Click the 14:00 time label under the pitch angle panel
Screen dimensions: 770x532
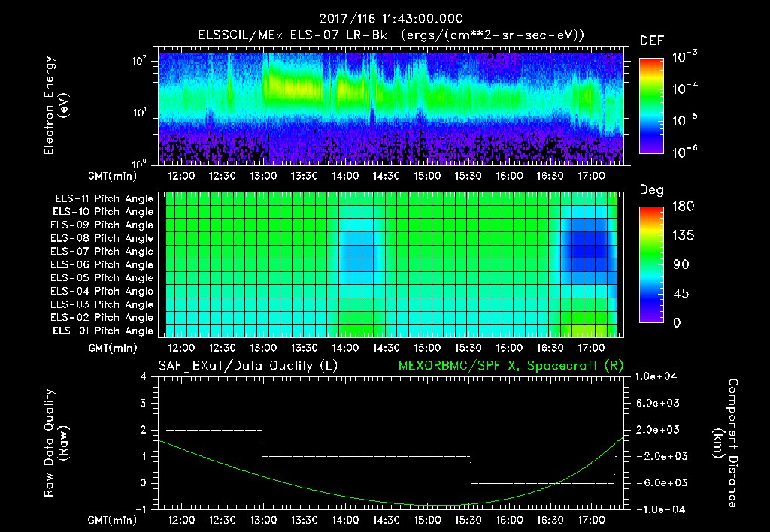[x=345, y=348]
